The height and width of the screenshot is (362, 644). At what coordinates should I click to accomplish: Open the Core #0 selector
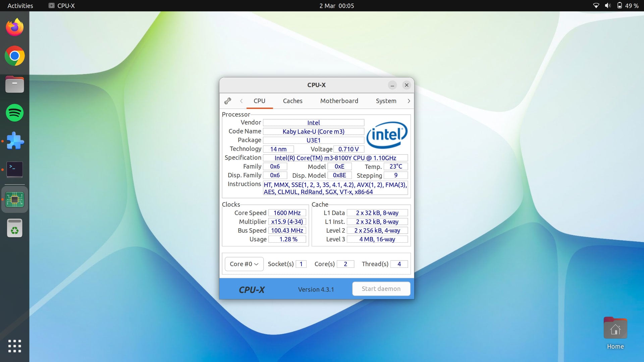coord(244,264)
